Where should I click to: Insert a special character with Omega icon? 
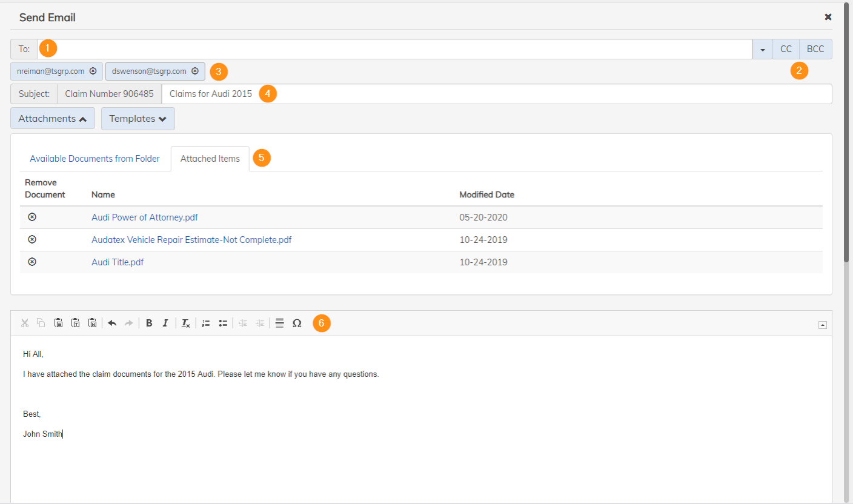[x=297, y=323]
